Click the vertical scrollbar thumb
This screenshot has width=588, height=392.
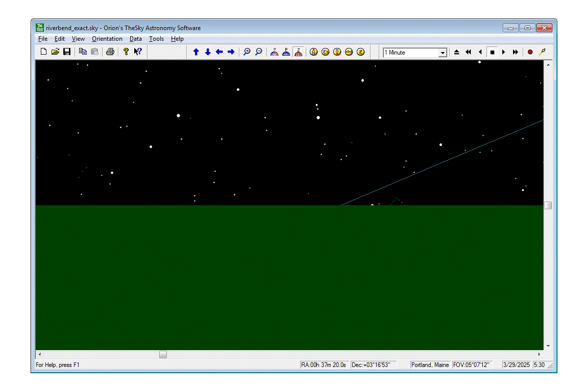(x=548, y=205)
